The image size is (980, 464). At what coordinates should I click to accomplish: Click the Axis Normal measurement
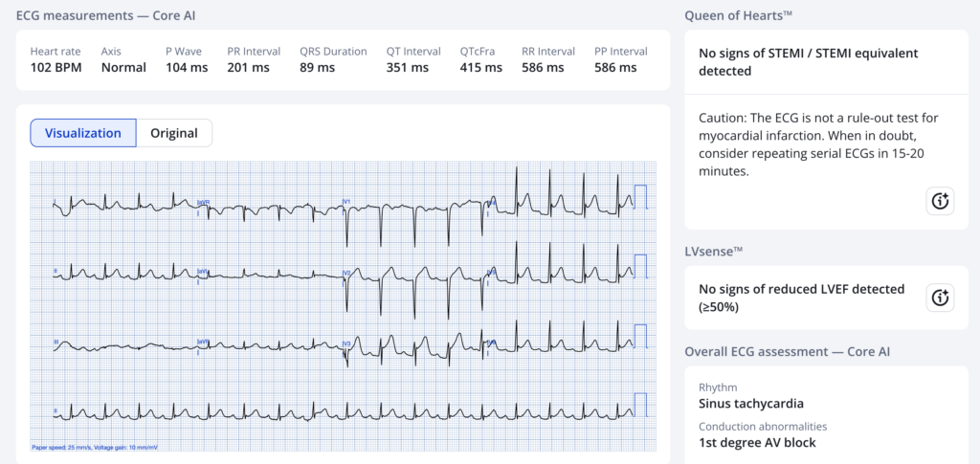[x=123, y=67]
